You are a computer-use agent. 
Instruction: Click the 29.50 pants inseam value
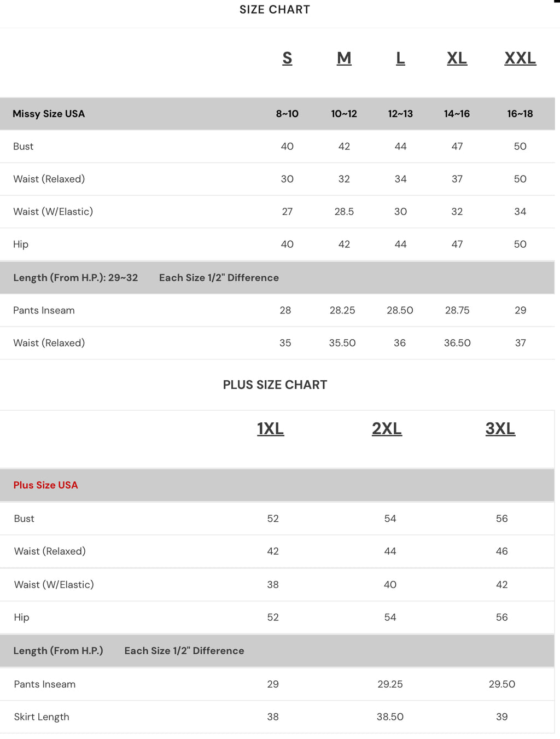(x=502, y=684)
